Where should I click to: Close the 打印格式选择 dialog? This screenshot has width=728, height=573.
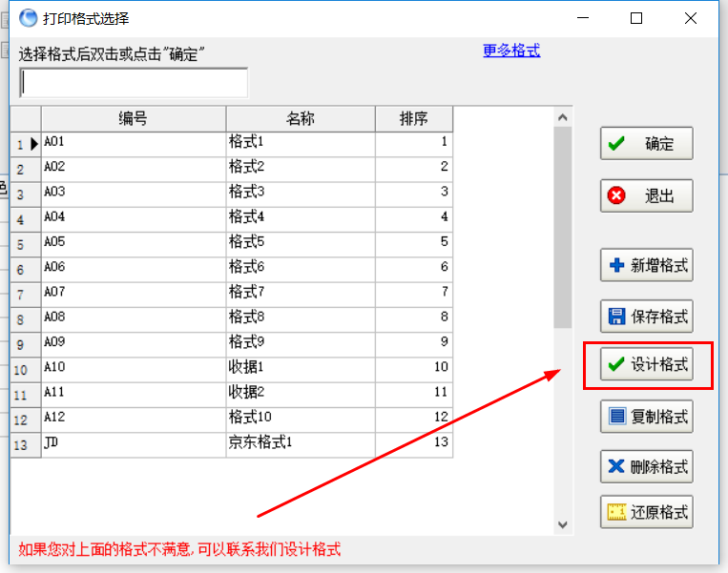(x=691, y=18)
